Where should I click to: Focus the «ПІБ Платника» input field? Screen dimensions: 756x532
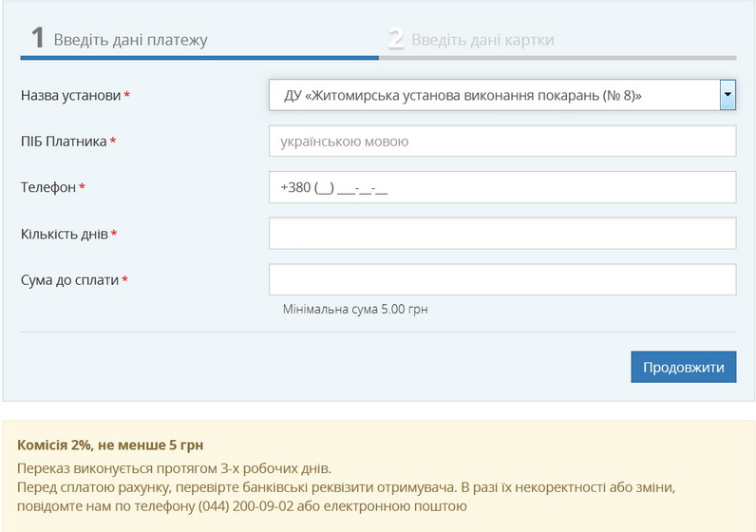(502, 142)
